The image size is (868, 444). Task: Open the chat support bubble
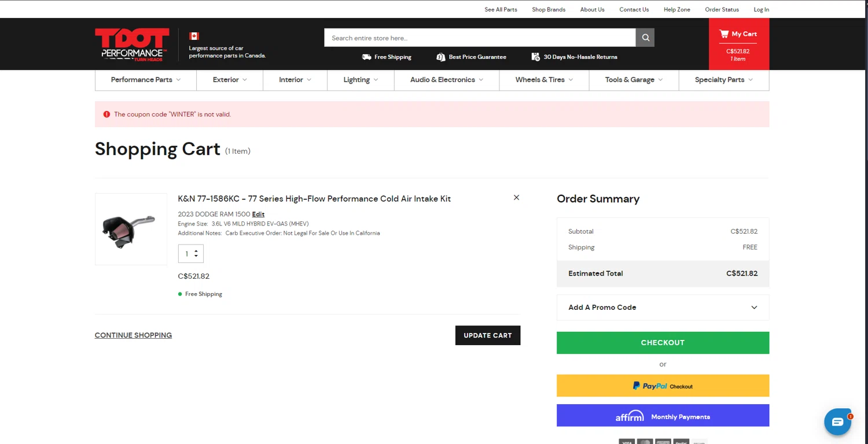[x=837, y=422]
